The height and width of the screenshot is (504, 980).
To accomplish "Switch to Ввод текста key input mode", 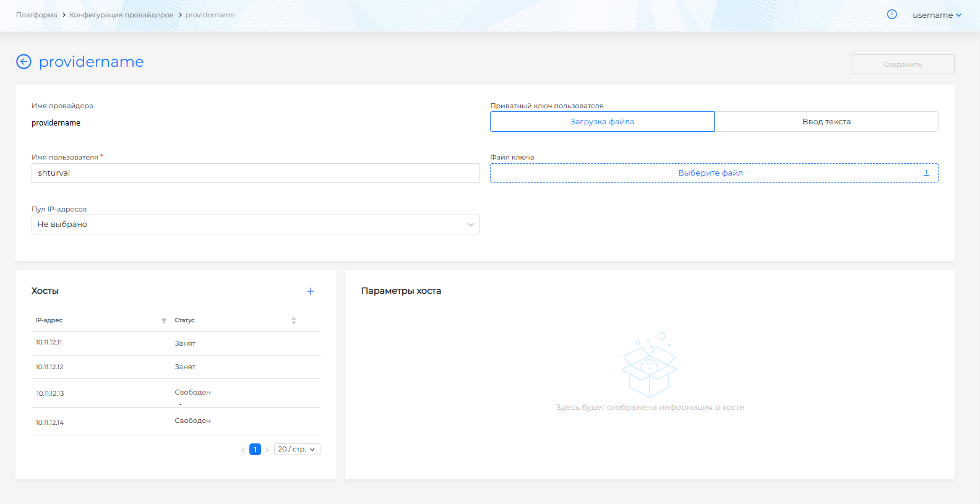I will point(826,122).
